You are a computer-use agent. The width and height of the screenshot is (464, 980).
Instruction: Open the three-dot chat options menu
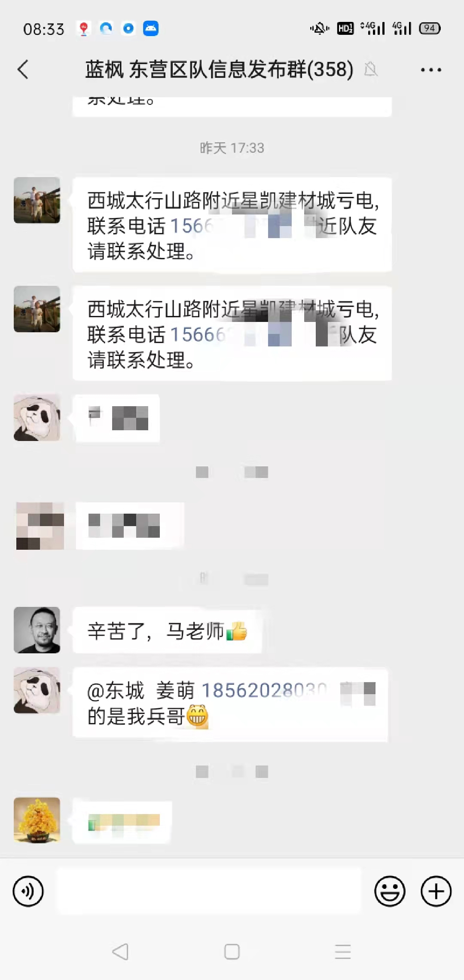[431, 70]
